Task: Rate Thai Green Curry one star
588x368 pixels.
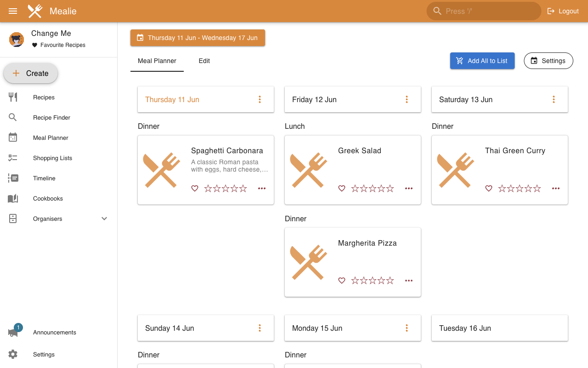Action: 502,189
